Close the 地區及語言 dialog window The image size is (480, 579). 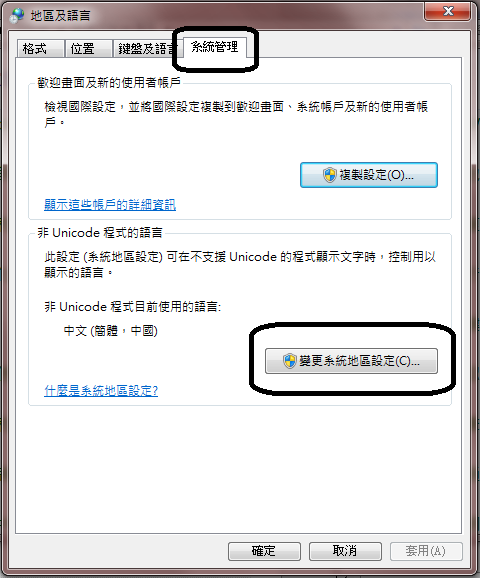(448, 11)
